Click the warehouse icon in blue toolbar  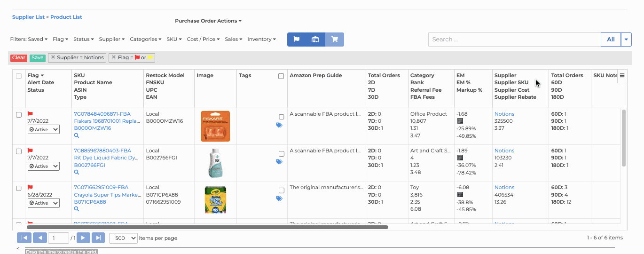(x=315, y=40)
